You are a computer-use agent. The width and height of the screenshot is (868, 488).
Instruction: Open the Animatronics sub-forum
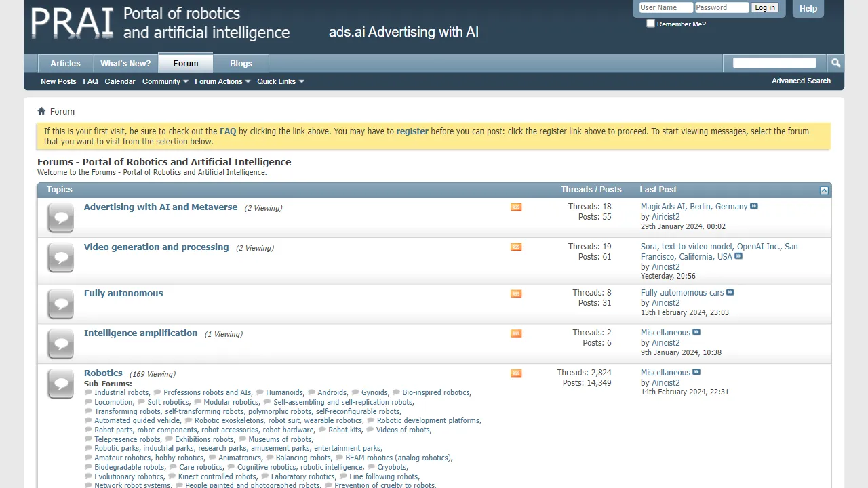tap(239, 457)
